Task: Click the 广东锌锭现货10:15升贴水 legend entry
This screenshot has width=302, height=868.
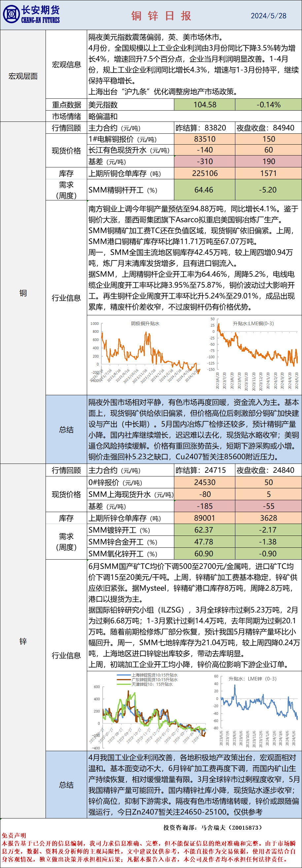Action: tap(147, 679)
